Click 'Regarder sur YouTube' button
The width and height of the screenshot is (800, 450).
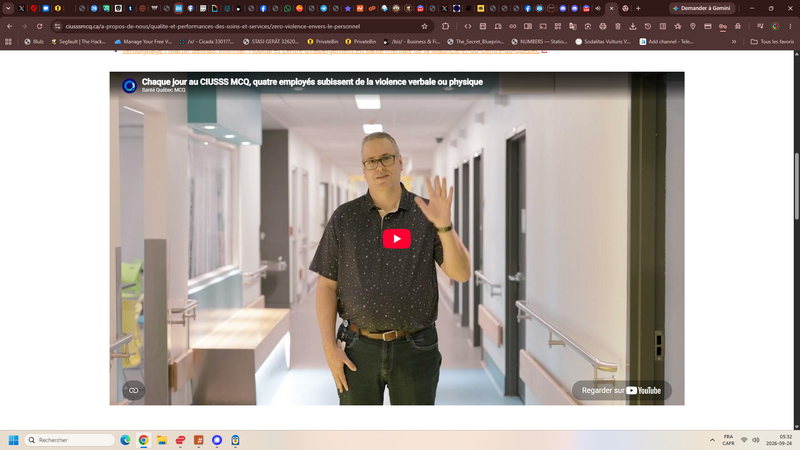(x=621, y=390)
